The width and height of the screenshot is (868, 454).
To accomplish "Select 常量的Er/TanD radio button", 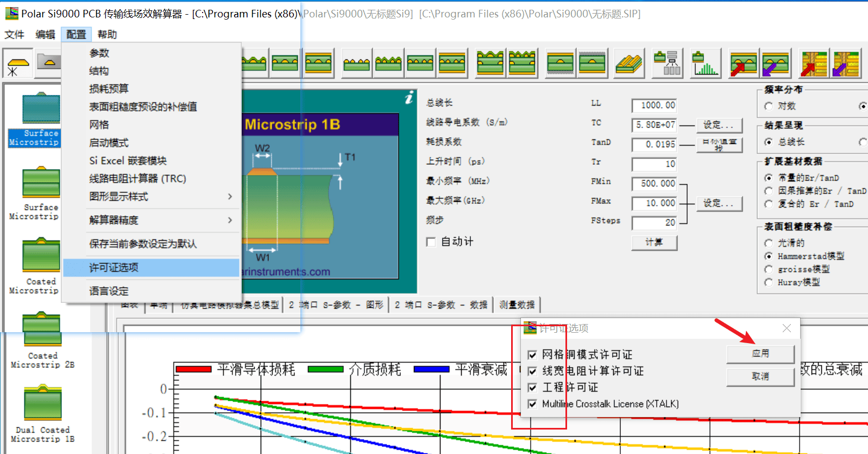I will (768, 178).
